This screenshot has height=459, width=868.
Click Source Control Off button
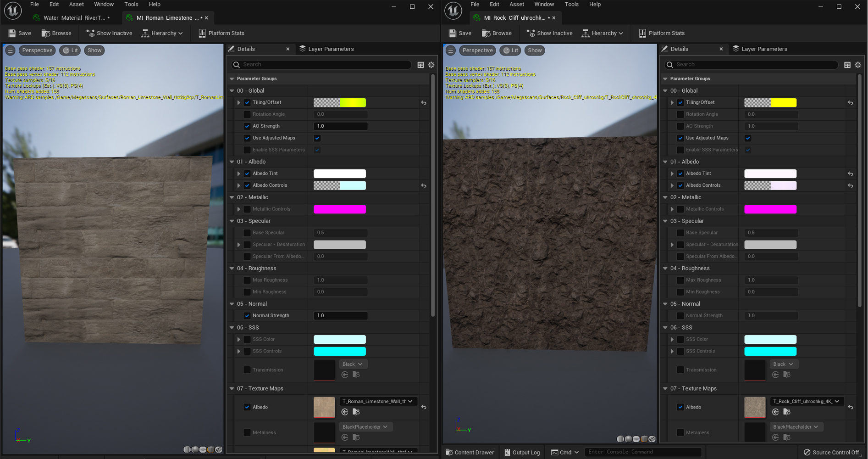[831, 453]
